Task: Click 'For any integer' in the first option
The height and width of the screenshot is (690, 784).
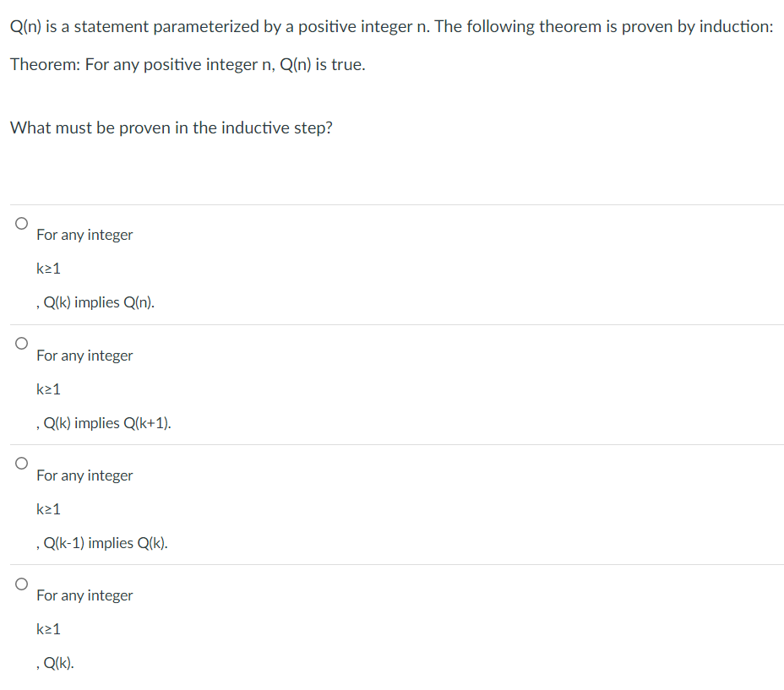Action: pos(84,234)
